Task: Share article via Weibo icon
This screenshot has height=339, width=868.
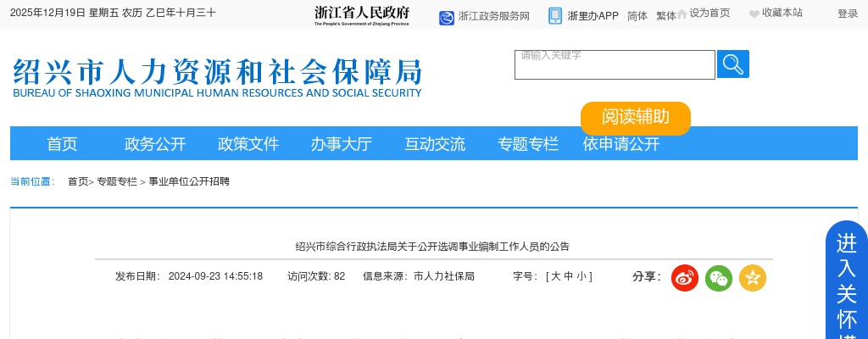Action: (685, 278)
